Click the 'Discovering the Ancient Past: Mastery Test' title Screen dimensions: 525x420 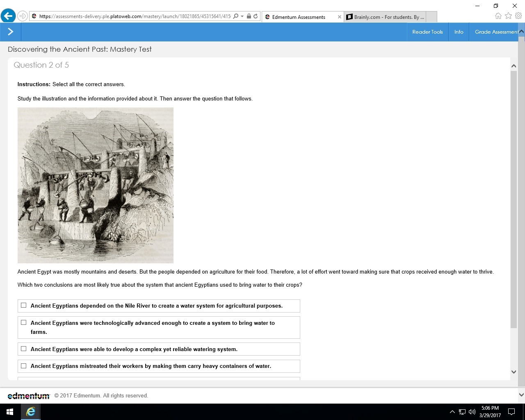80,49
